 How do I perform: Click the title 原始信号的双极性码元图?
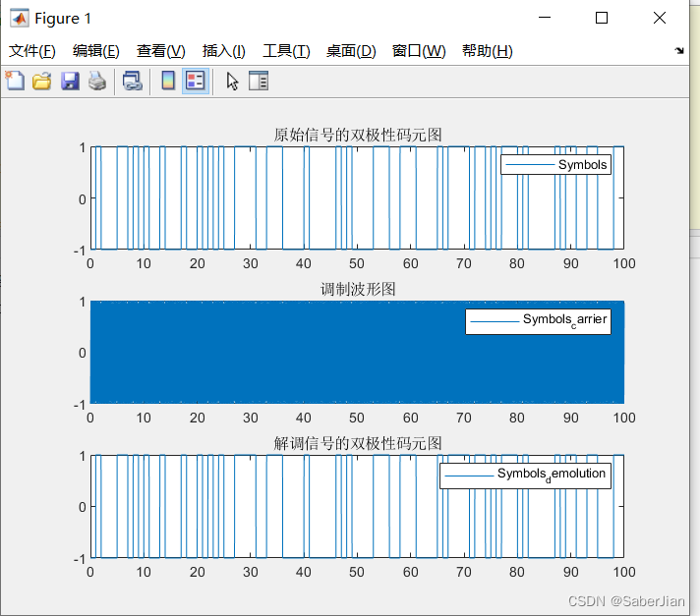(x=358, y=135)
